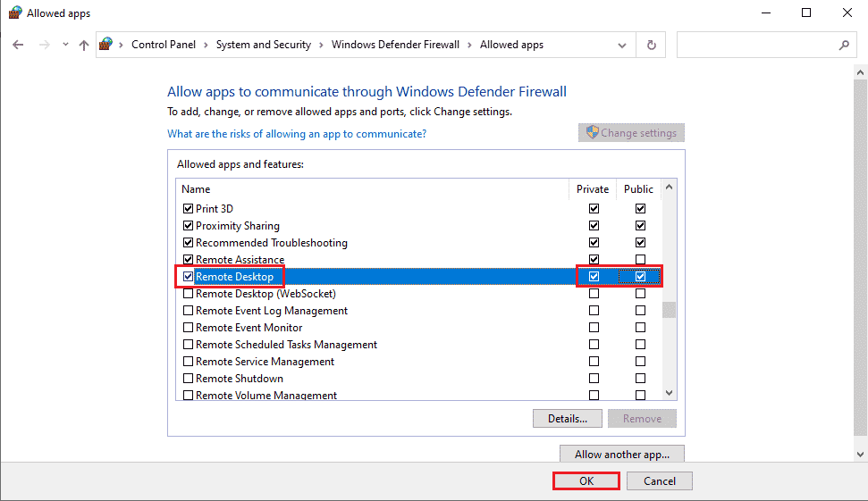This screenshot has height=501, width=868.
Task: Click the Private column header
Action: 593,189
